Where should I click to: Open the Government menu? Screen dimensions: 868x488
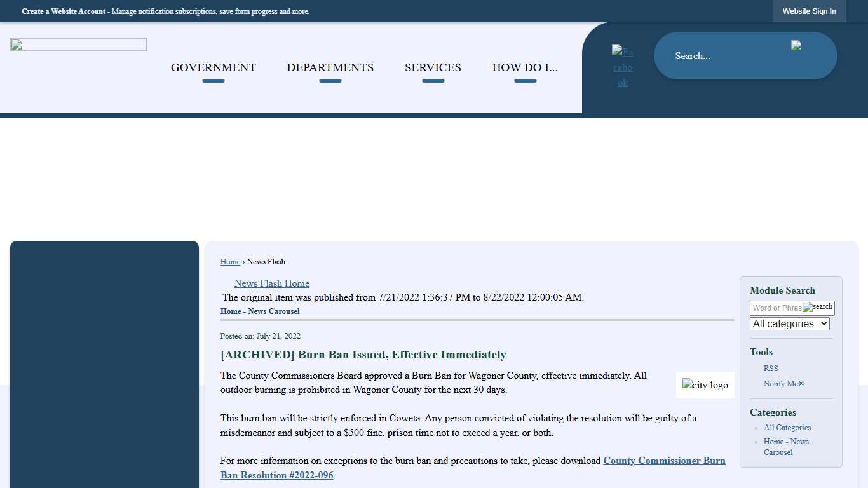click(x=213, y=67)
